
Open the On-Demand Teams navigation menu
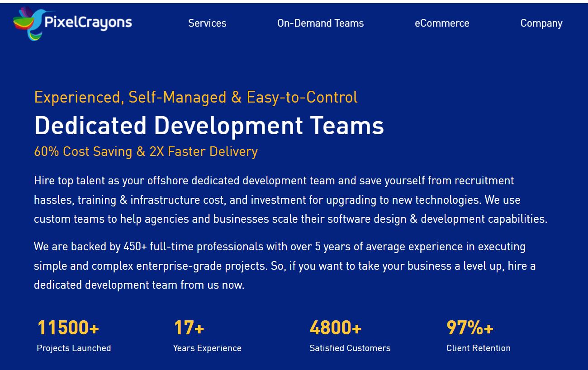tap(320, 23)
